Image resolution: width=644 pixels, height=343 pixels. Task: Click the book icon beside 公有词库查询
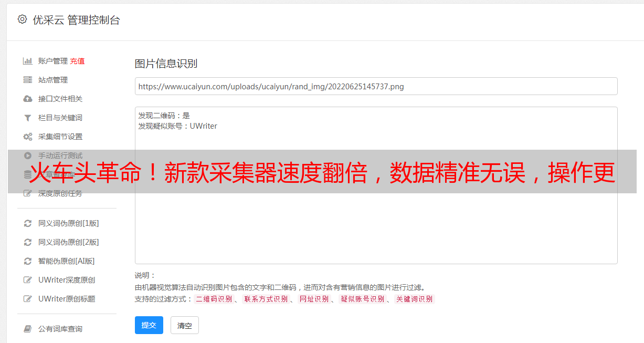[27, 329]
